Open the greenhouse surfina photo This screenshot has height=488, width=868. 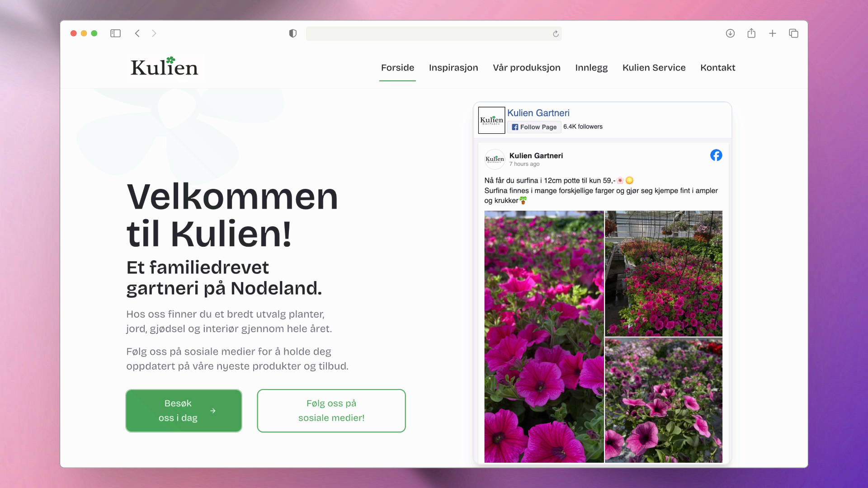point(664,273)
